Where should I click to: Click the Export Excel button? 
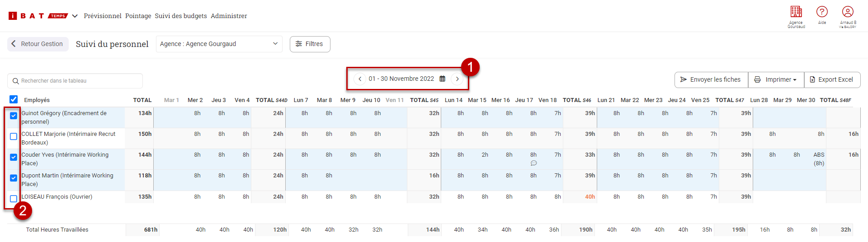pyautogui.click(x=832, y=80)
